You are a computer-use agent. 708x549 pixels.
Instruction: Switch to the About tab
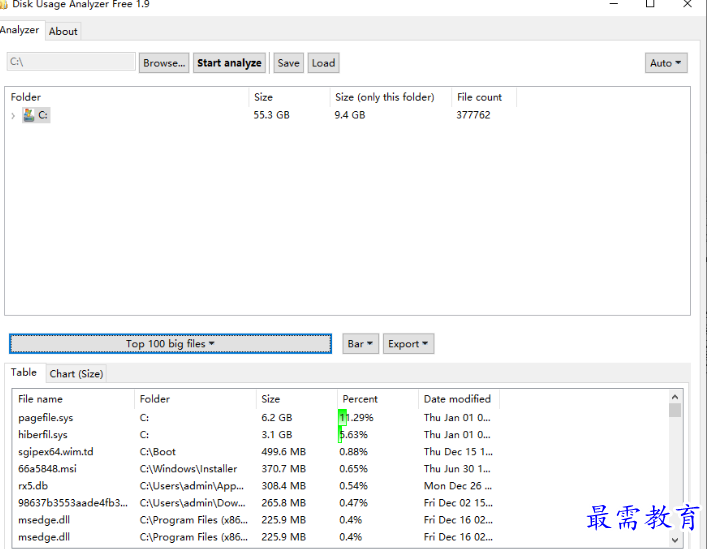pos(63,32)
